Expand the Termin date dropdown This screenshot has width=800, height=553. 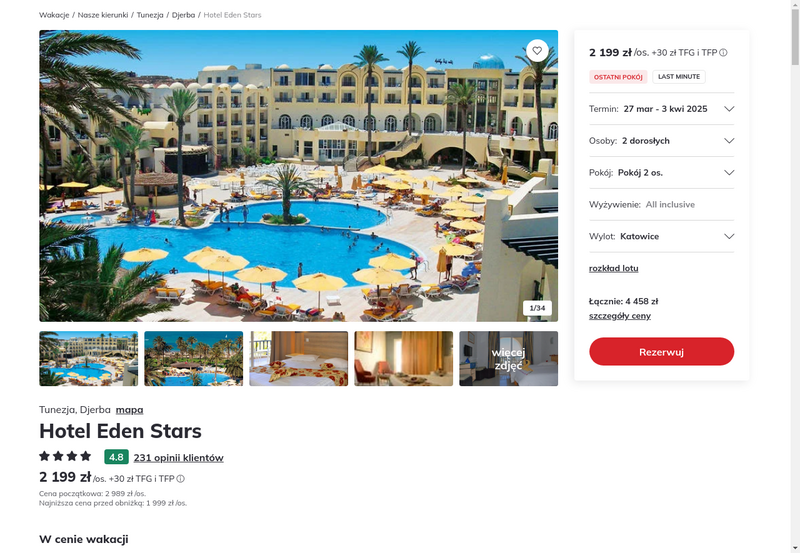pyautogui.click(x=661, y=109)
